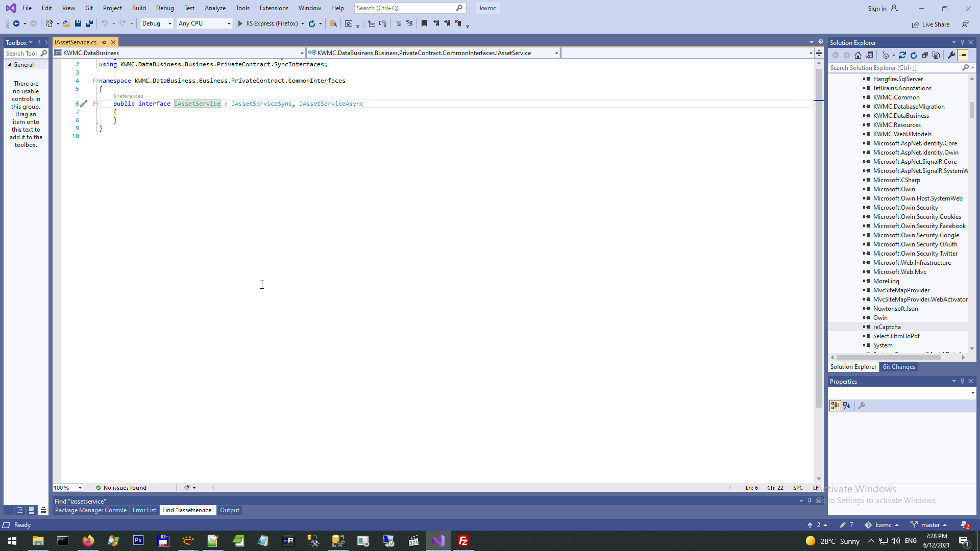Open the Debug configuration dropdown

click(157, 23)
